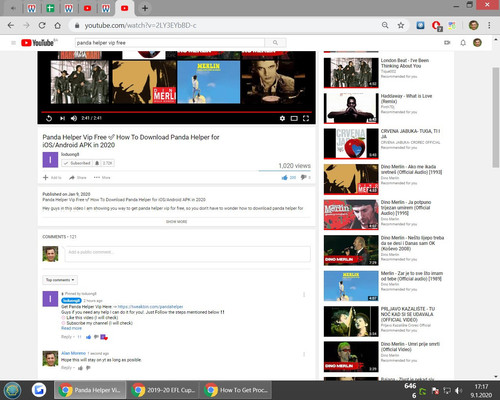Bookmark page with star icon
The image size is (500, 400).
tap(401, 25)
